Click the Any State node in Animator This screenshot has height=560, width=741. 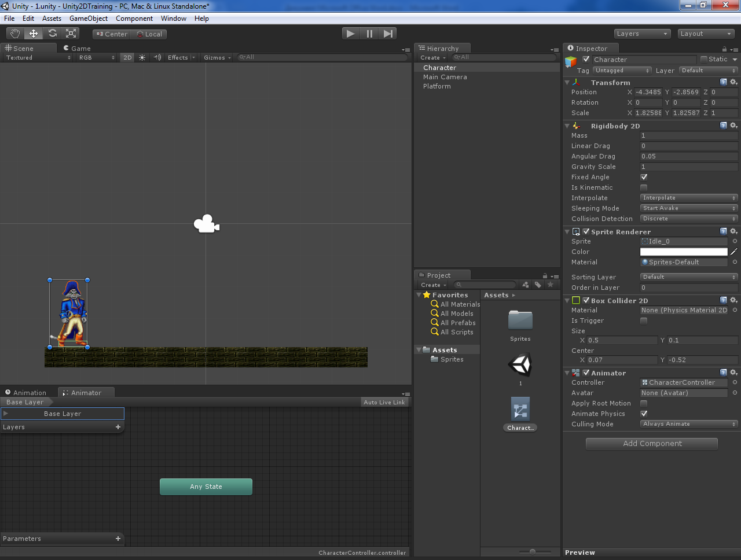pos(206,487)
